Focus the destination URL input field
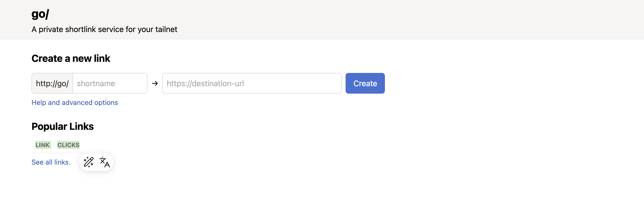Viewport: 644px width, 204px height. [x=251, y=84]
